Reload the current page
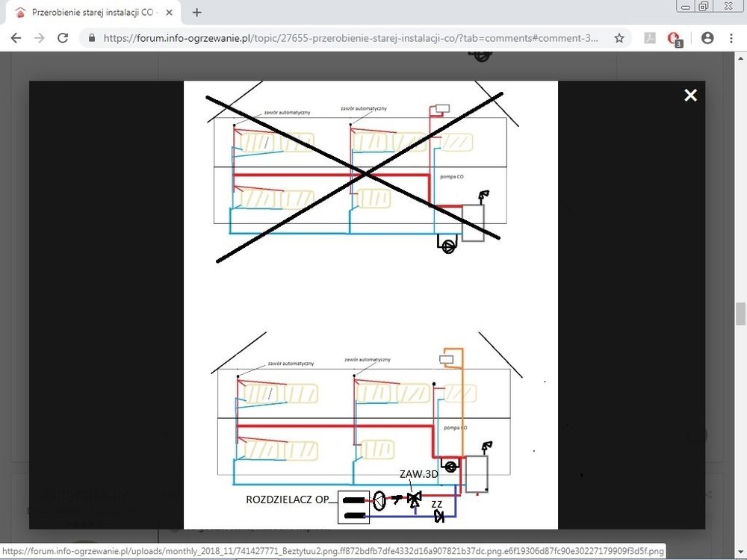This screenshot has width=747, height=560. (x=63, y=38)
